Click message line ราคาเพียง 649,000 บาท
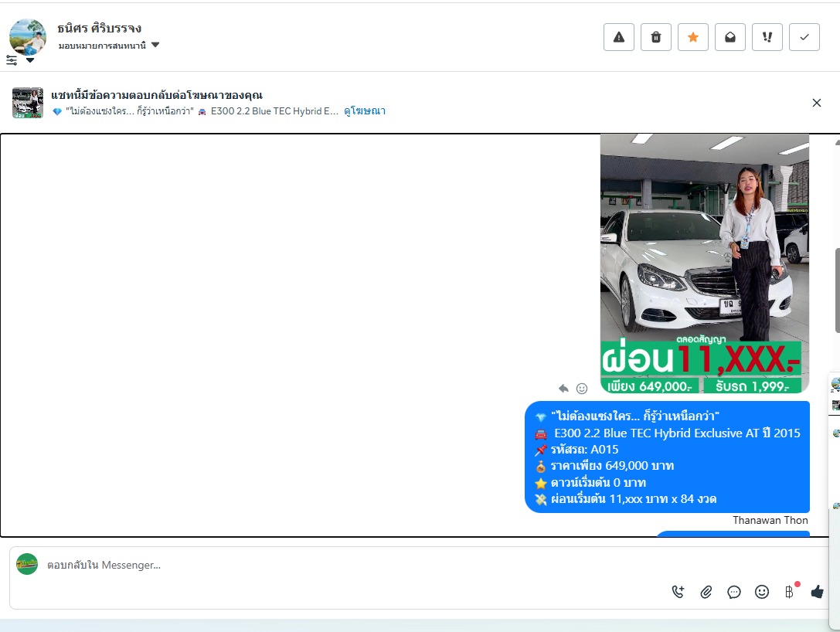The image size is (840, 632). [612, 466]
